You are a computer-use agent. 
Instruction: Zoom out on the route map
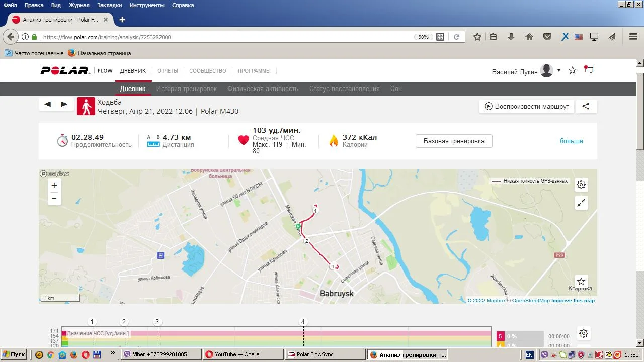tap(54, 199)
